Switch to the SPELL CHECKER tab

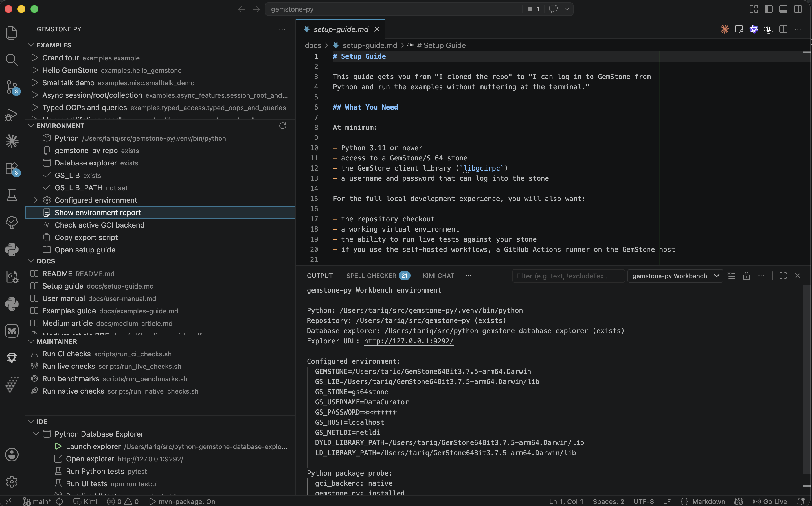[378, 276]
